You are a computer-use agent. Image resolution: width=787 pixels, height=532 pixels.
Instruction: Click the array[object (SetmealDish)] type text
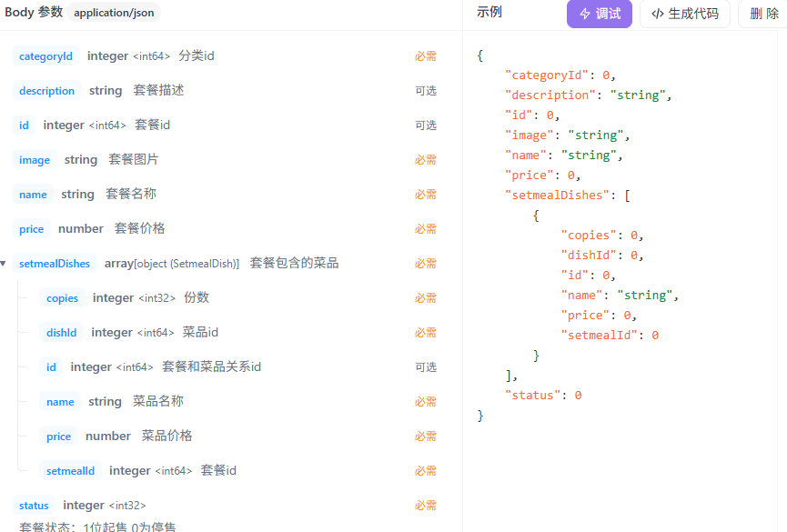click(172, 264)
